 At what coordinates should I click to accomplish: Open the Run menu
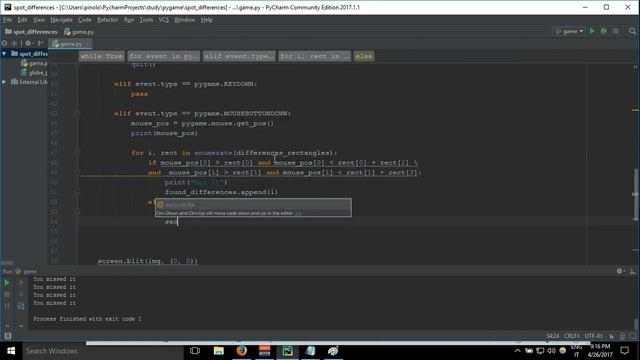[x=129, y=20]
